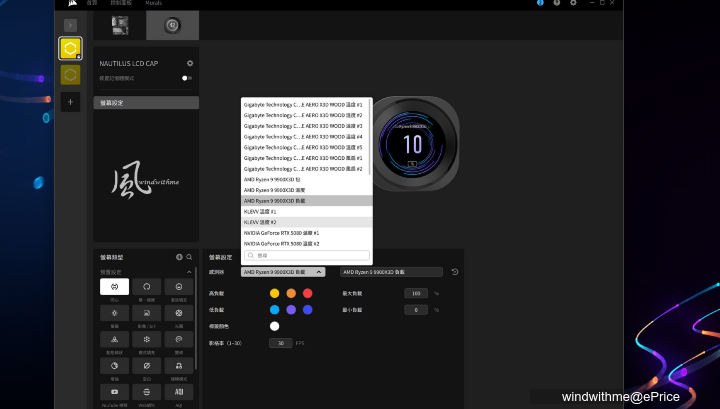Image resolution: width=720 pixels, height=409 pixels.
Task: Edit the sensor display name field
Action: 391,272
